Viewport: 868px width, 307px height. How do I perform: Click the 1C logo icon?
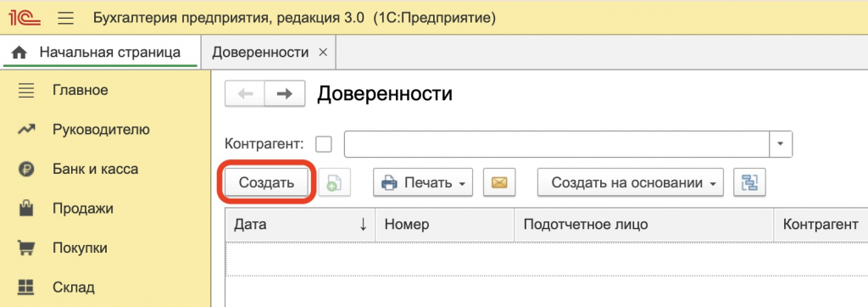[25, 19]
